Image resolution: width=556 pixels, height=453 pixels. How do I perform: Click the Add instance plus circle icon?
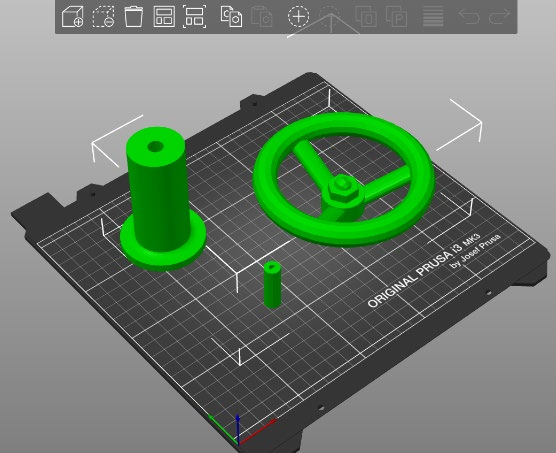[x=298, y=16]
